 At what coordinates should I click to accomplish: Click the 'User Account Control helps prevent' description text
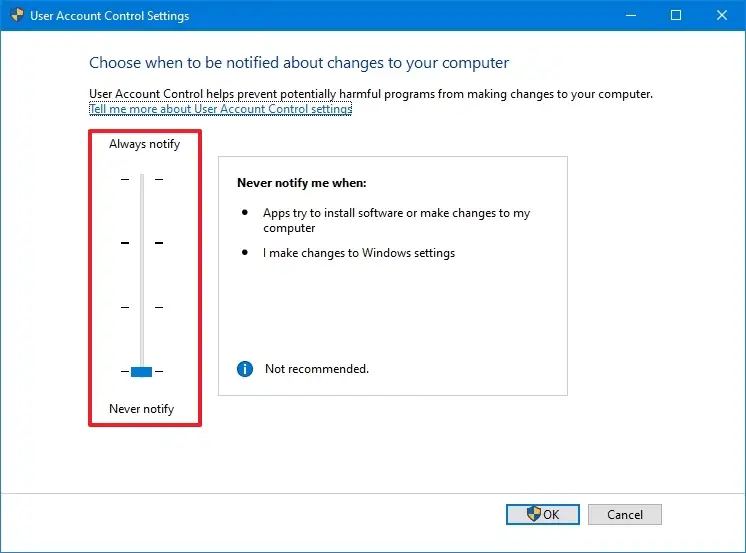pyautogui.click(x=371, y=94)
